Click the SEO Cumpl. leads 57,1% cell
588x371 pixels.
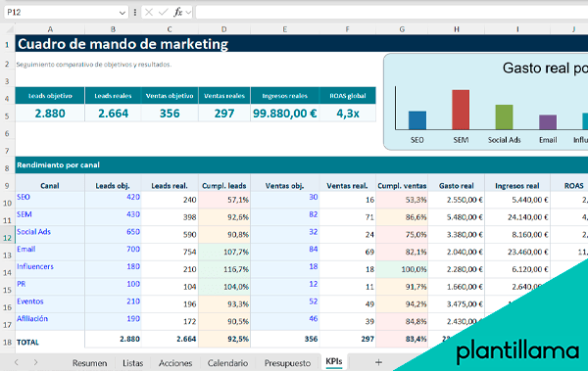coord(224,200)
